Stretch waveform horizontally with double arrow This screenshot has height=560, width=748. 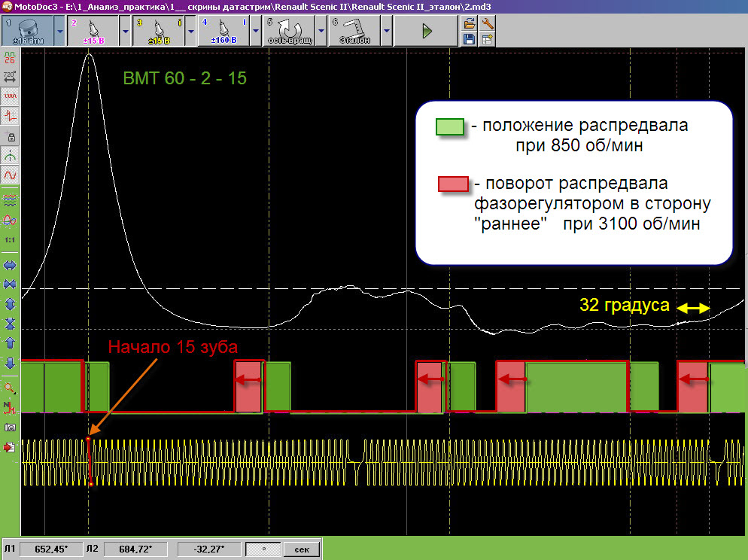click(10, 265)
